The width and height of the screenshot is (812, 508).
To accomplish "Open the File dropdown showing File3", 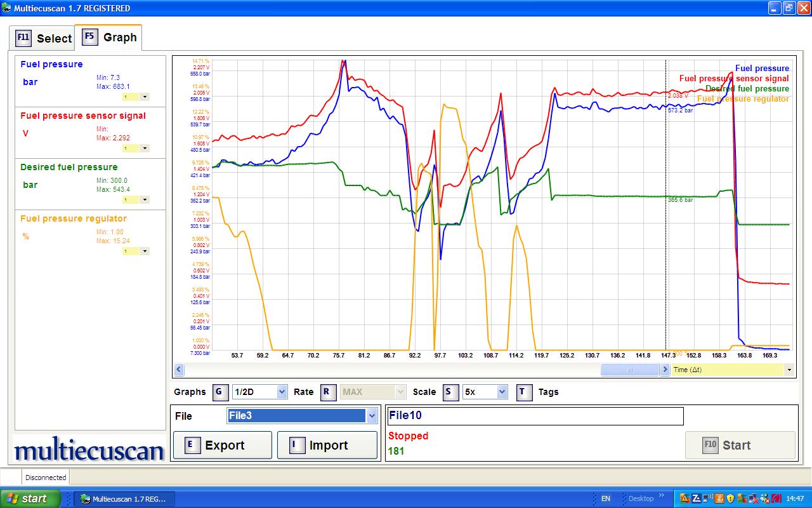I will pyautogui.click(x=372, y=416).
